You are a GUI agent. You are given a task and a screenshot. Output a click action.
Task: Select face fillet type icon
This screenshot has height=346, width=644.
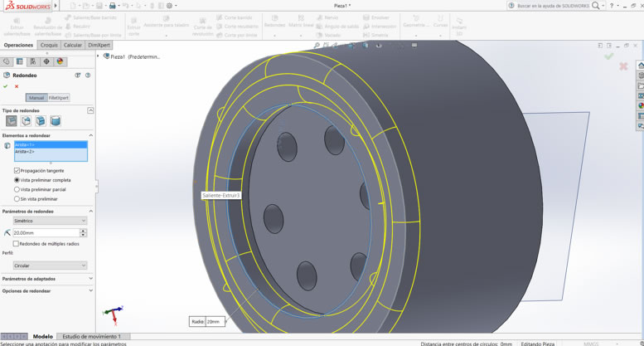pyautogui.click(x=41, y=121)
